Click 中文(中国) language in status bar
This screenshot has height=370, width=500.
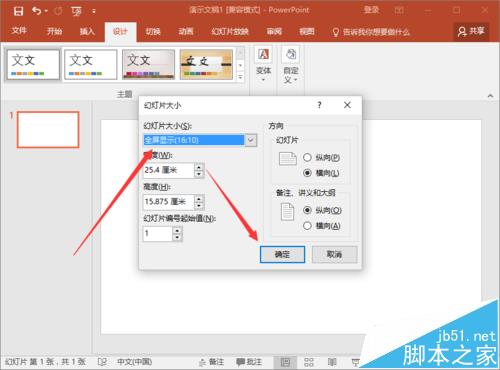pos(134,362)
